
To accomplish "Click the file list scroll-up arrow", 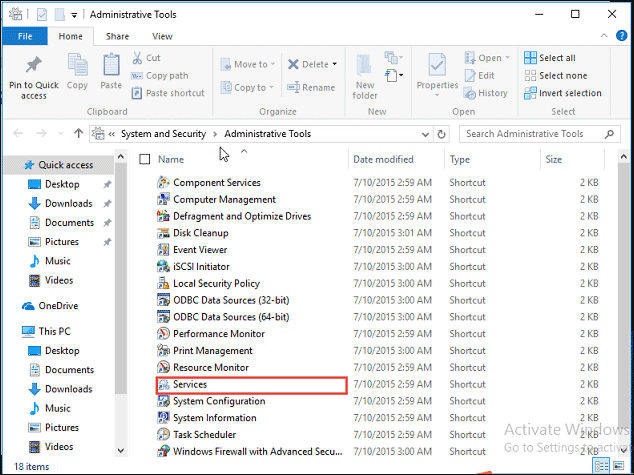I will click(x=623, y=157).
